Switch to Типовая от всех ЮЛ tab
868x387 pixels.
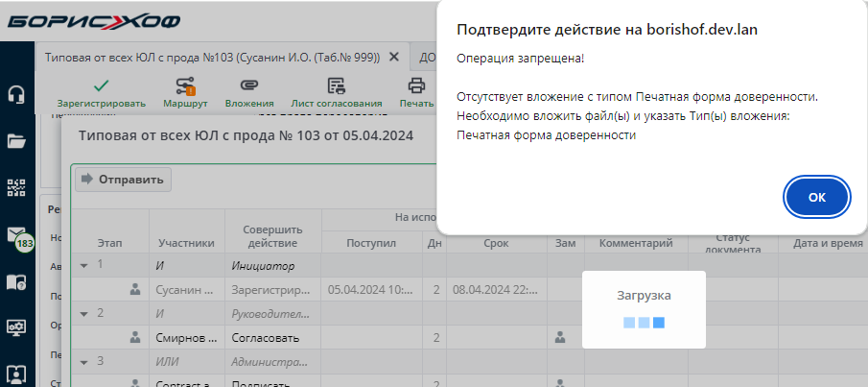click(x=213, y=57)
